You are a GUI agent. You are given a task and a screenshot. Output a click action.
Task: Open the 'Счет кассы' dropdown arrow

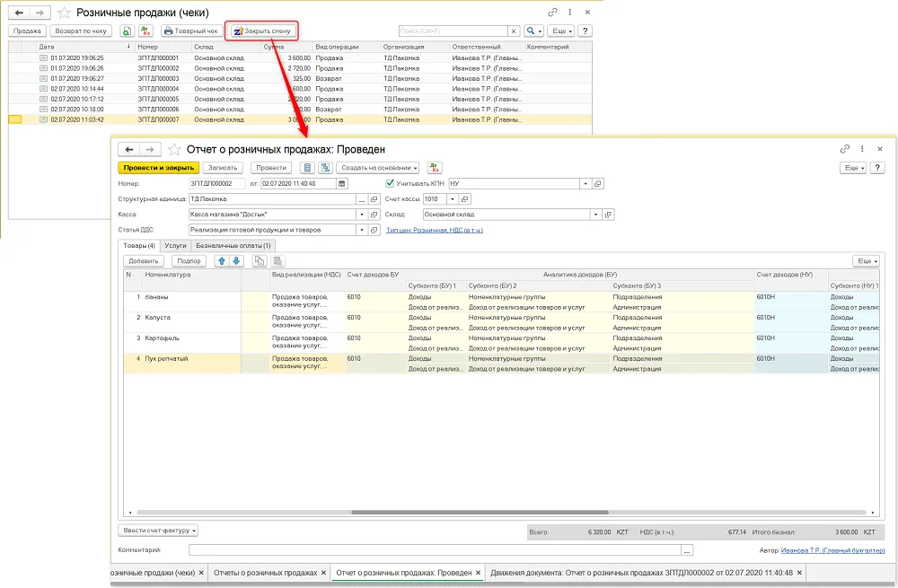453,199
